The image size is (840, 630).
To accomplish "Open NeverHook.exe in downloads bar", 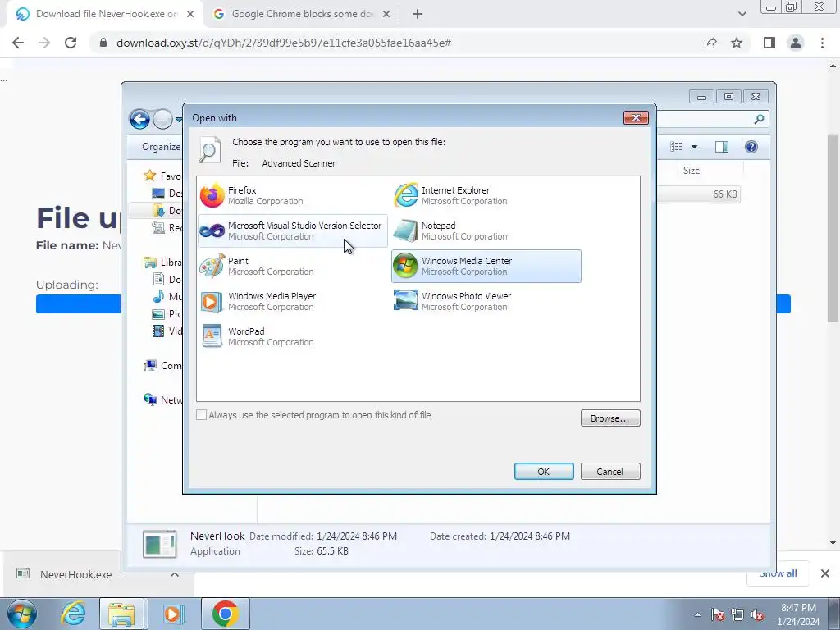I will tap(75, 574).
